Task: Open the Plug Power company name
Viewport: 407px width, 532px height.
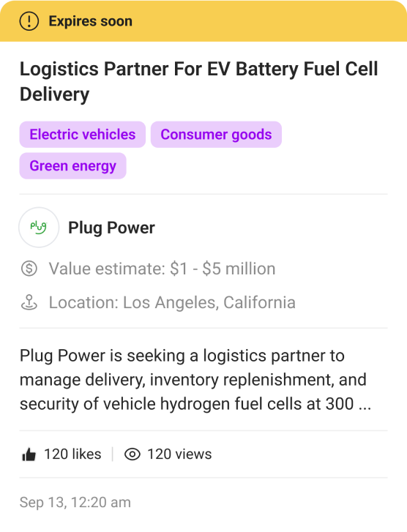Action: (x=112, y=228)
